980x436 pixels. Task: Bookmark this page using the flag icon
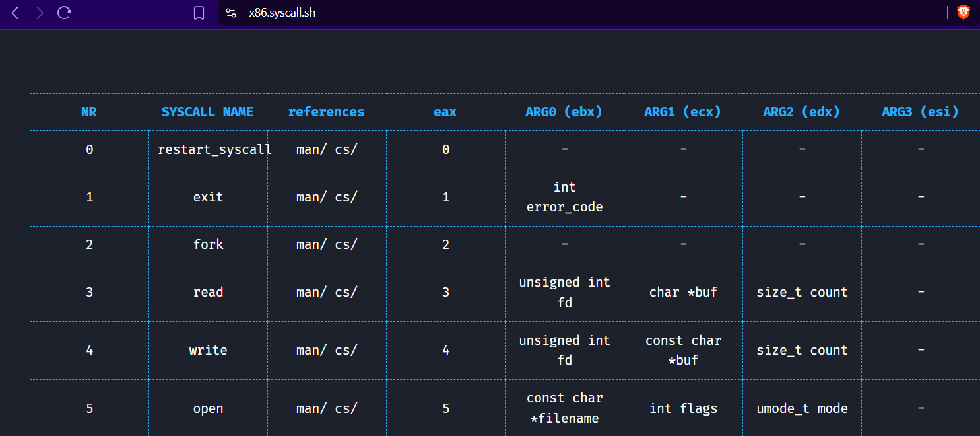[x=199, y=12]
